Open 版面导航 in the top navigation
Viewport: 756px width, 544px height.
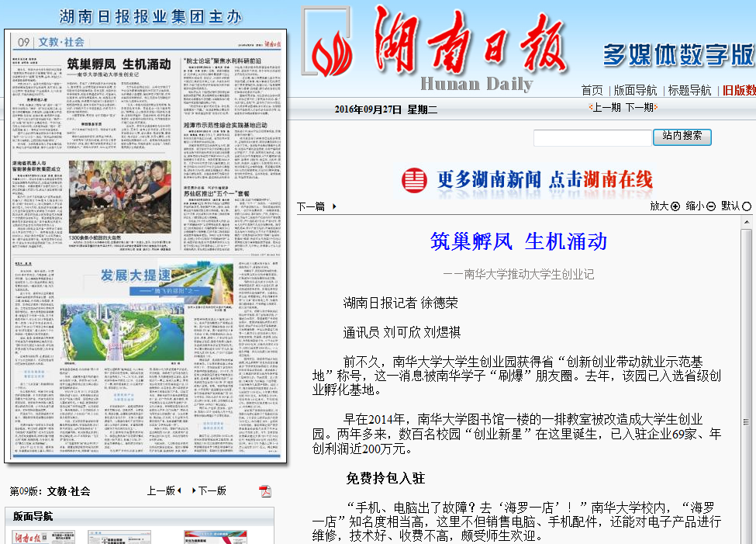pyautogui.click(x=635, y=90)
